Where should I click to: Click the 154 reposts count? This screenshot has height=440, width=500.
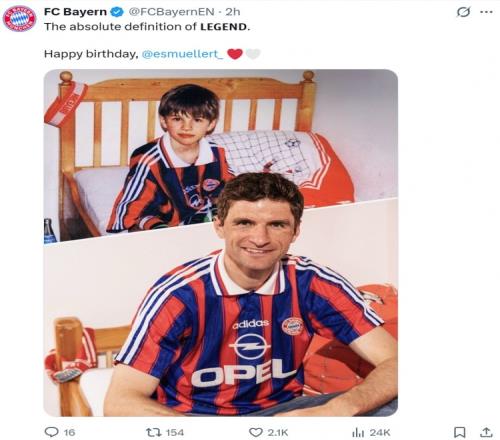click(175, 433)
